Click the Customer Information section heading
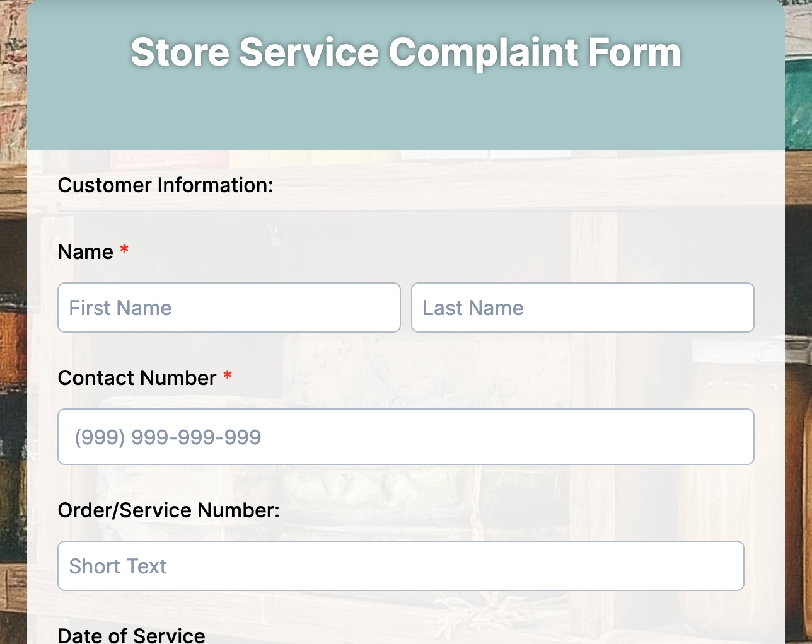Viewport: 812px width, 644px height. [x=165, y=185]
